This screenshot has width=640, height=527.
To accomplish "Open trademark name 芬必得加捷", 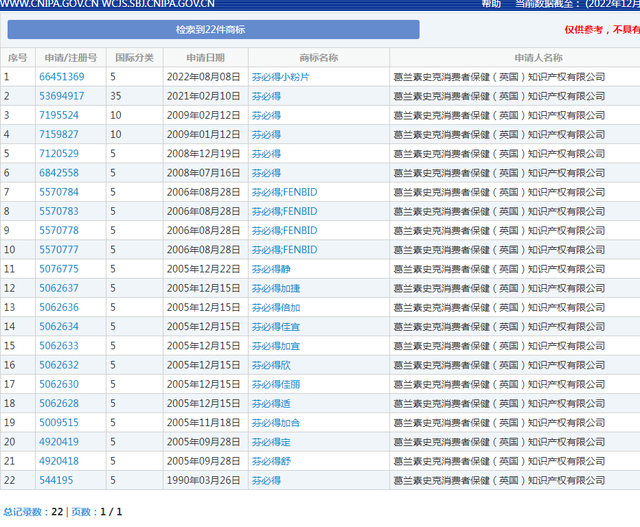I will tap(276, 288).
